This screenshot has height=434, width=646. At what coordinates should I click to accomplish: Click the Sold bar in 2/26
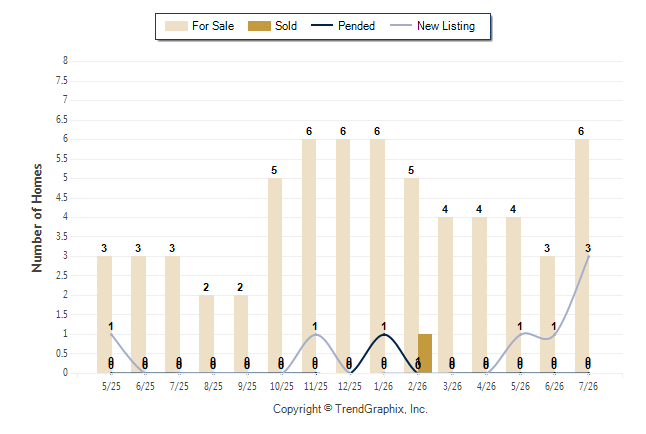point(425,353)
